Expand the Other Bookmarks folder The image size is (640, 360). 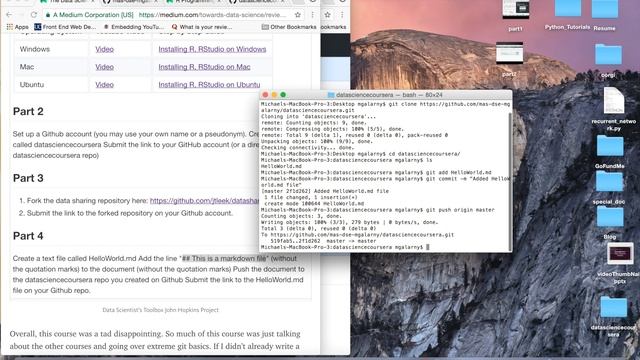(x=289, y=27)
